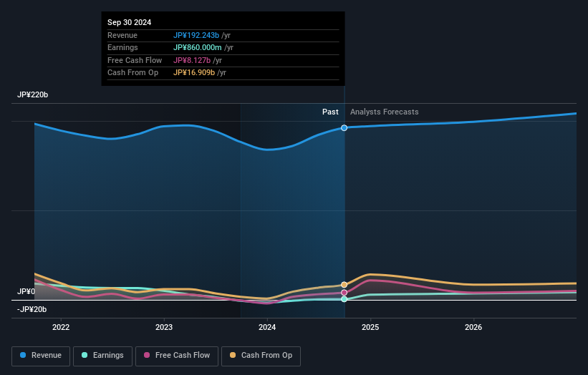Click the JP¥192.243b revenue value
Screen dimensions: 588x375
pos(196,35)
